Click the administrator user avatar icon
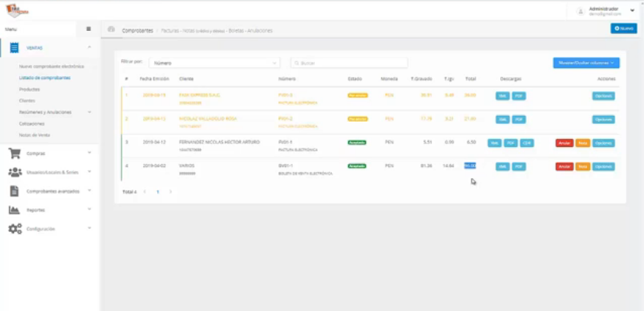Viewport: 644px width, 311px height. [x=581, y=12]
